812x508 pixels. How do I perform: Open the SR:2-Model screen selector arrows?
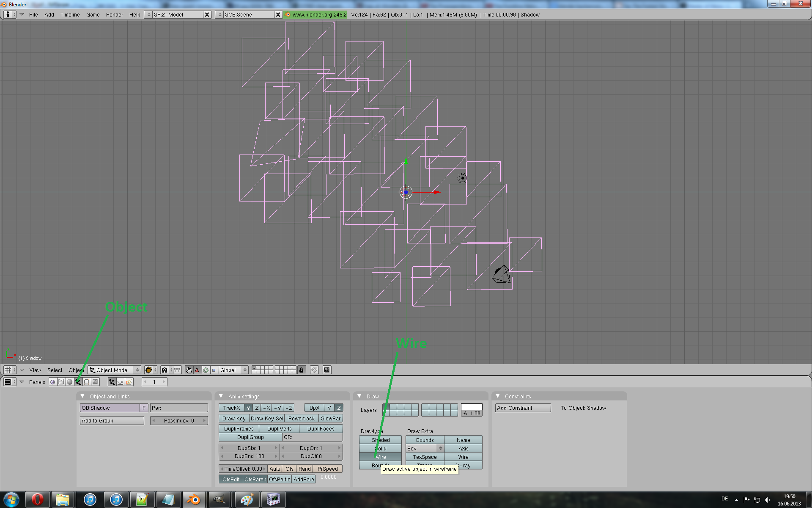148,14
